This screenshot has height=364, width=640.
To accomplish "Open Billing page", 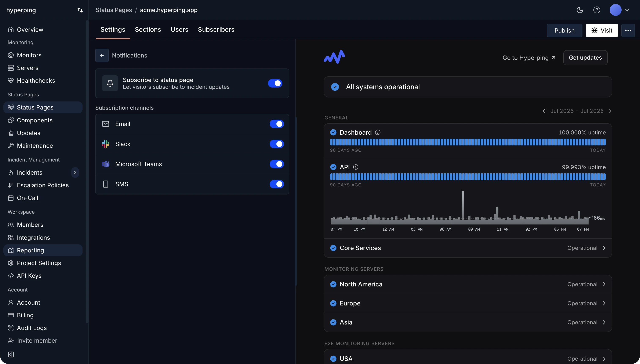I will coord(43,315).
